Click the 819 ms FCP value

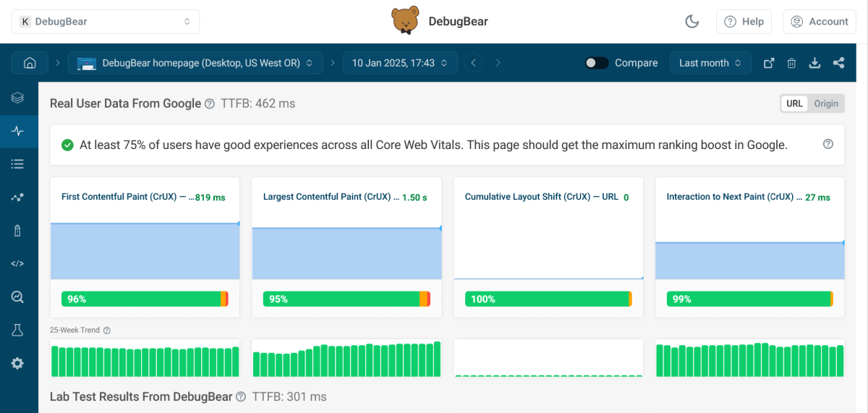pos(210,197)
